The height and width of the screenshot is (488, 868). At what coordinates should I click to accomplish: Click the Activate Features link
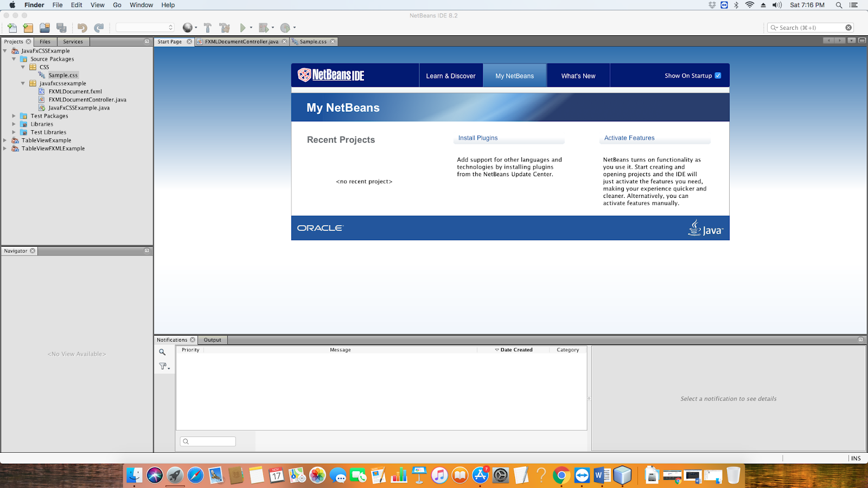click(629, 138)
